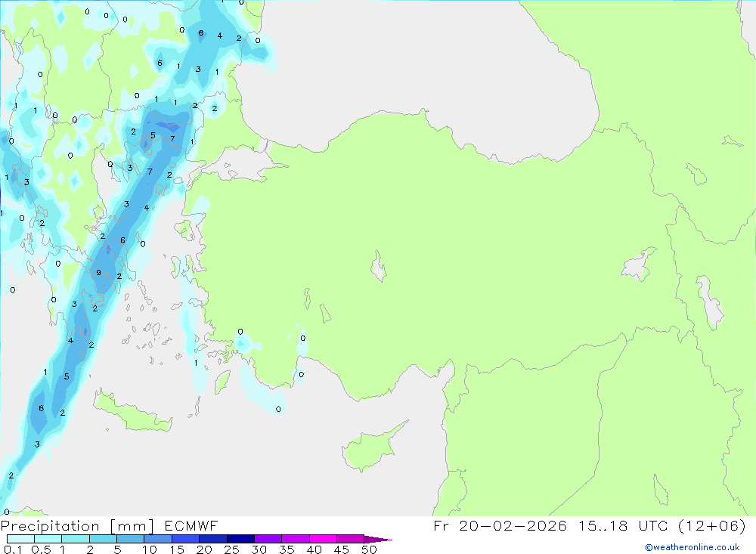Click the forecast date 'Fr 20-02-2026'
This screenshot has height=554, width=756.
[500, 525]
